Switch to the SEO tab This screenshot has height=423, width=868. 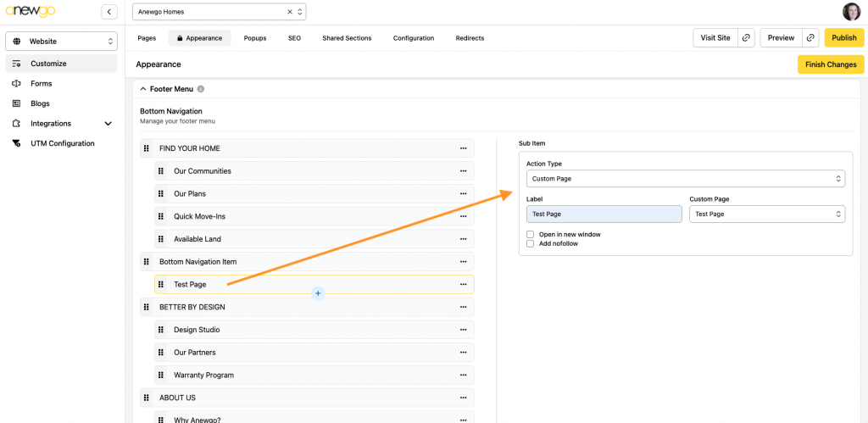[x=294, y=38]
